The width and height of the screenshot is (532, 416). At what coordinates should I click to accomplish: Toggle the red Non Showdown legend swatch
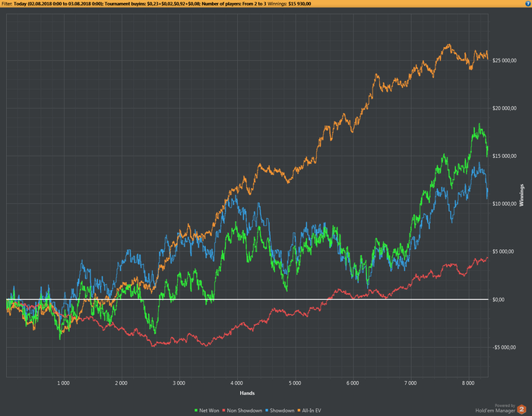[x=223, y=411]
